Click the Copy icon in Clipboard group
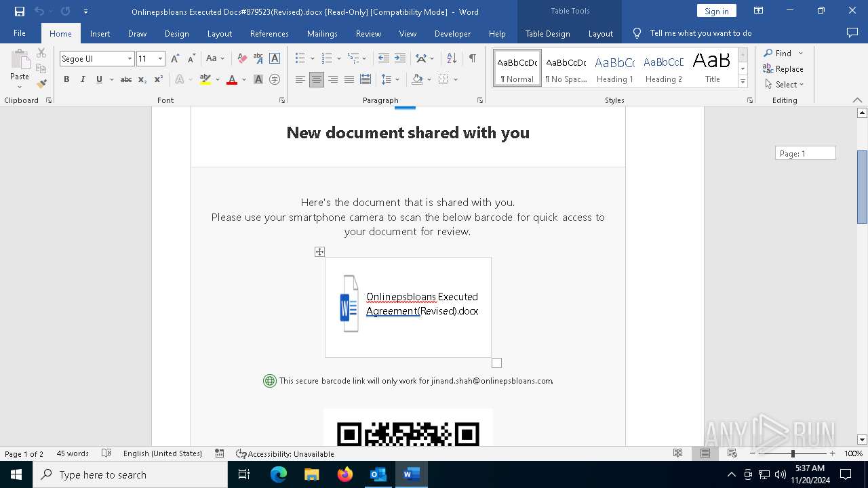Image resolution: width=868 pixels, height=488 pixels. 41,68
